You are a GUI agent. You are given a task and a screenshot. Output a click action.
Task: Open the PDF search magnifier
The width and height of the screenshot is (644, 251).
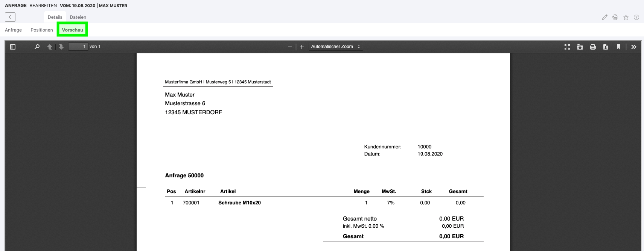click(37, 47)
